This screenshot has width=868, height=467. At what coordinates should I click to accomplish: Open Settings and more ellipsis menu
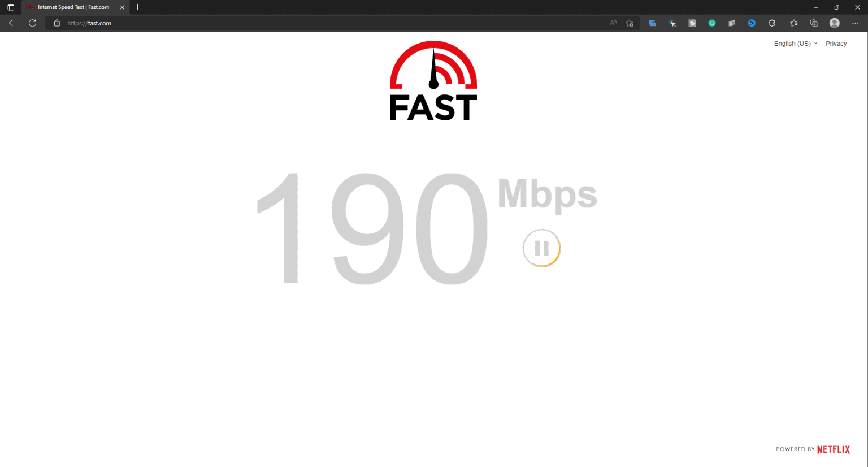coord(855,23)
